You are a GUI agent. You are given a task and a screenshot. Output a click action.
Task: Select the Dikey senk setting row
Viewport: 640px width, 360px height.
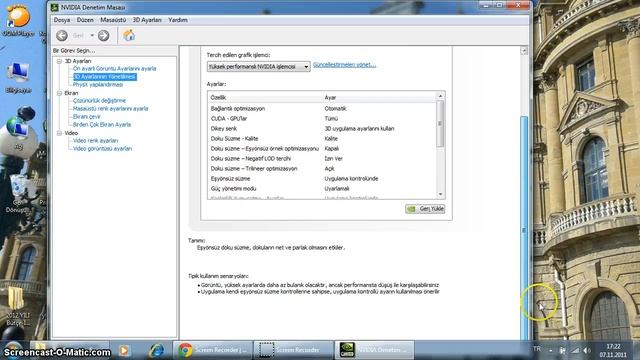pos(322,129)
